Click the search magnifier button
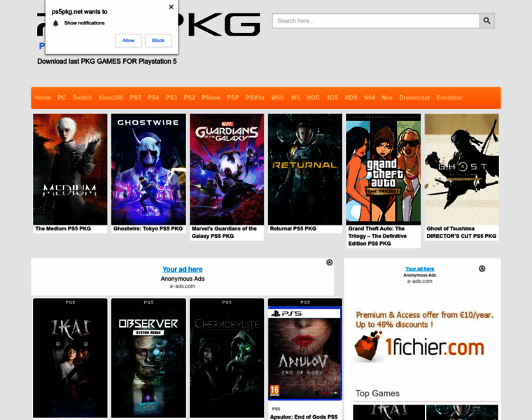532x420 pixels. coord(487,21)
